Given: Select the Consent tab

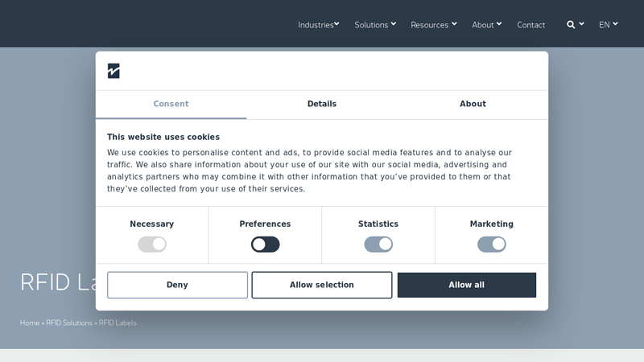Looking at the screenshot, I should [x=171, y=105].
